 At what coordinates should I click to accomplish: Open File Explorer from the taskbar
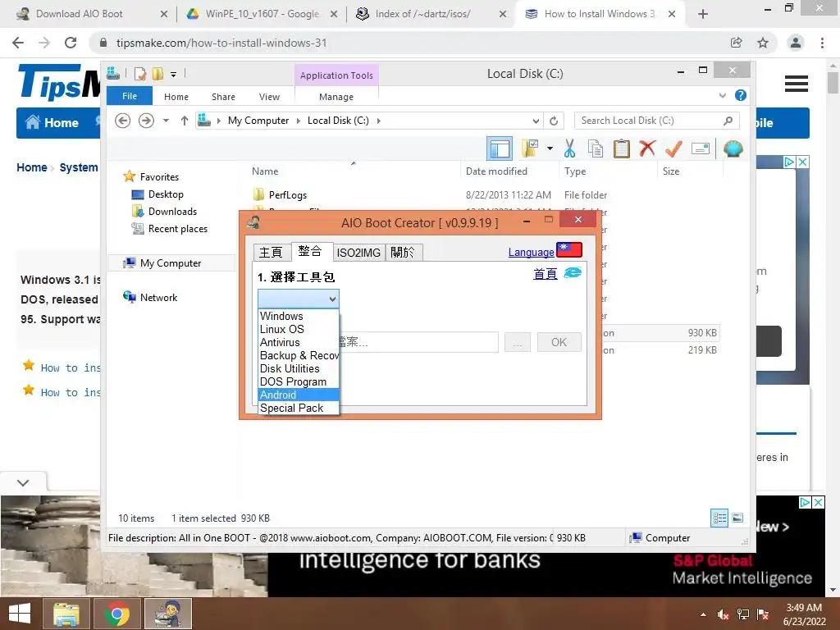tap(66, 614)
